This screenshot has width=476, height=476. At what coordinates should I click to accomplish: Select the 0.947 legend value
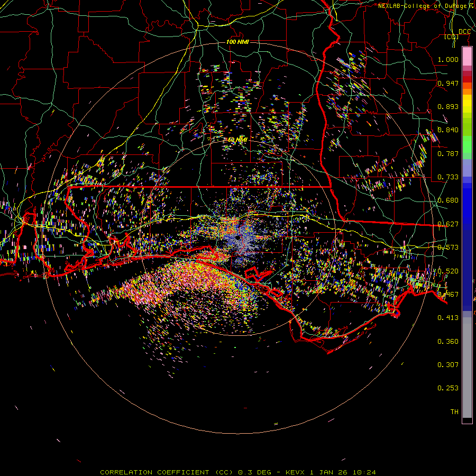point(448,83)
